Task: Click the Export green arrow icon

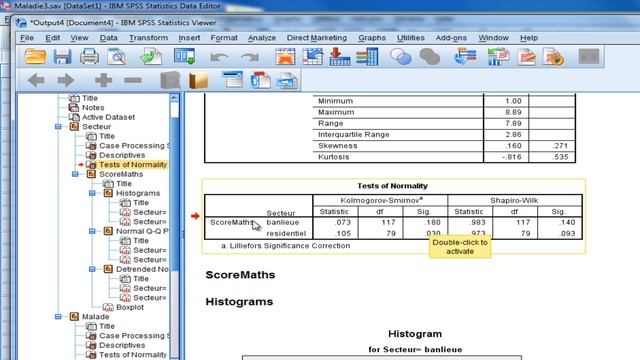Action: [151, 56]
